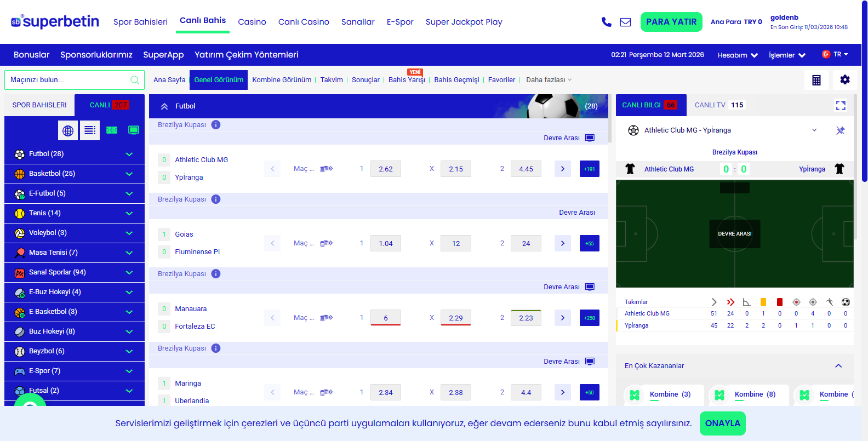Open the mail envelope icon
Image resolution: width=868 pixels, height=441 pixels.
tap(625, 22)
